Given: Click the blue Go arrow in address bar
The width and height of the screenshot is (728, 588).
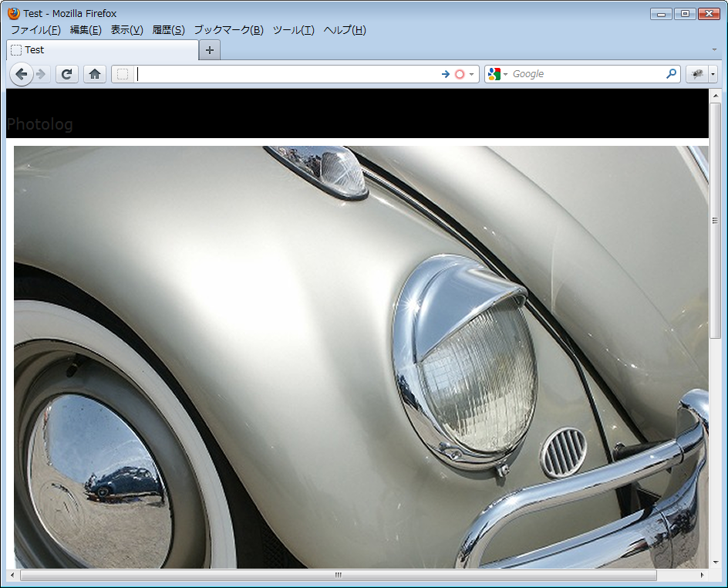Looking at the screenshot, I should (445, 74).
